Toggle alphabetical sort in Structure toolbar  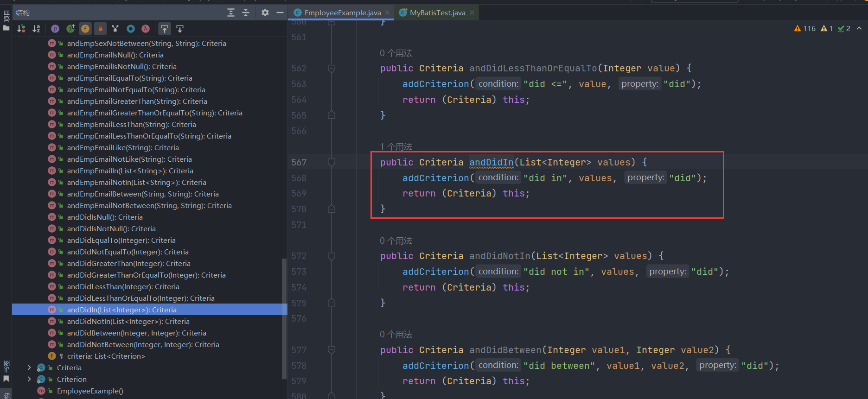[x=36, y=29]
